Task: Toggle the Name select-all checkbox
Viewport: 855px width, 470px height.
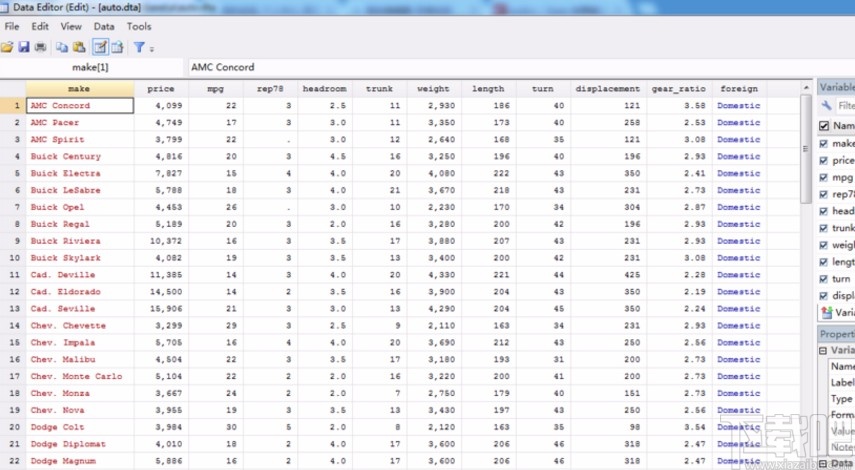Action: (x=824, y=126)
